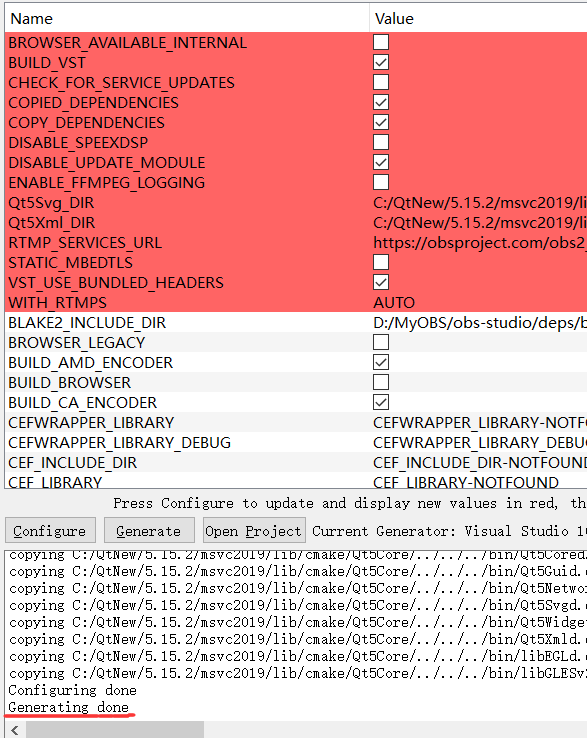Screen dimensions: 587x738
Task: Uncheck BUILD_AMD_ENCODER checkbox
Action: click(x=381, y=362)
